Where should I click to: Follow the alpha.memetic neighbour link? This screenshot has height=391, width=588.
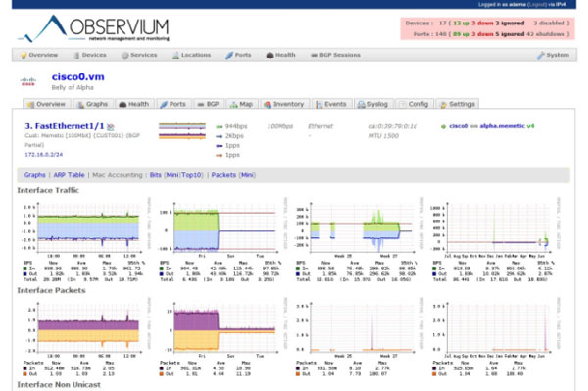coord(502,126)
